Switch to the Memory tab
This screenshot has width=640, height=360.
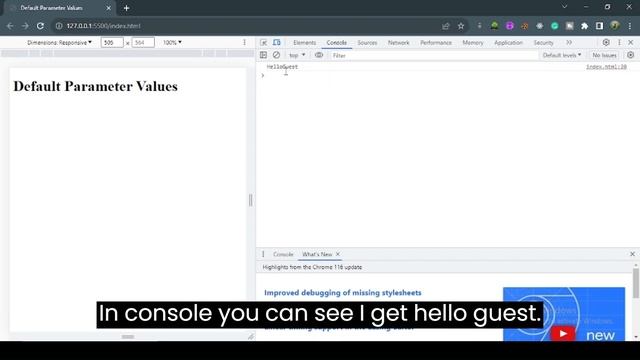point(473,42)
